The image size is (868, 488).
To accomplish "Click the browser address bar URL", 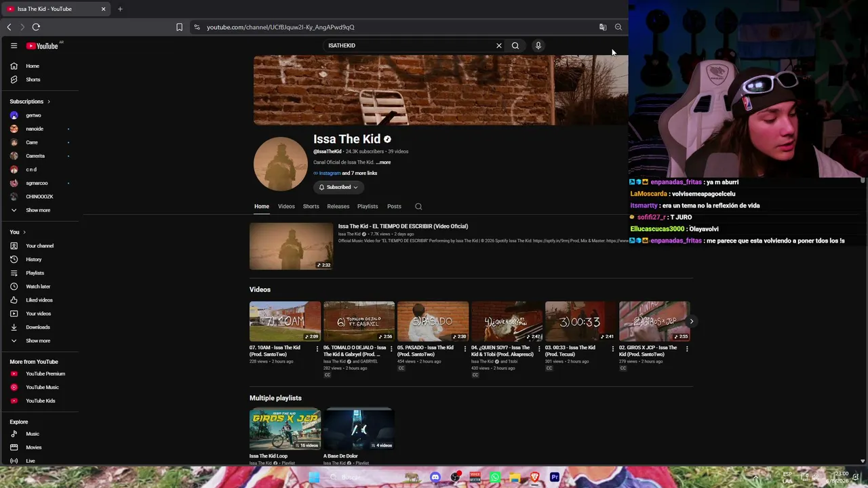I will coord(281,27).
